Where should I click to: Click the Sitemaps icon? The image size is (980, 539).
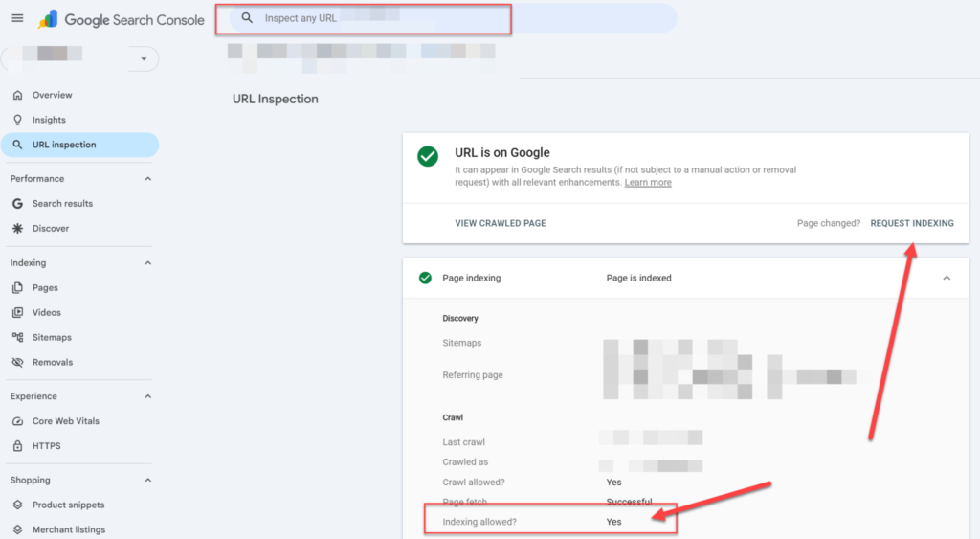click(17, 337)
